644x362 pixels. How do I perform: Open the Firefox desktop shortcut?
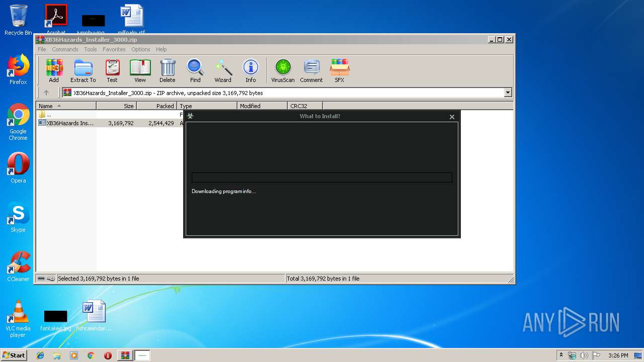pyautogui.click(x=18, y=69)
